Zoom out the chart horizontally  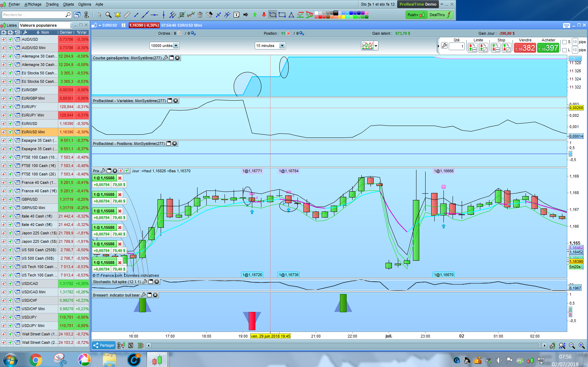point(572,346)
